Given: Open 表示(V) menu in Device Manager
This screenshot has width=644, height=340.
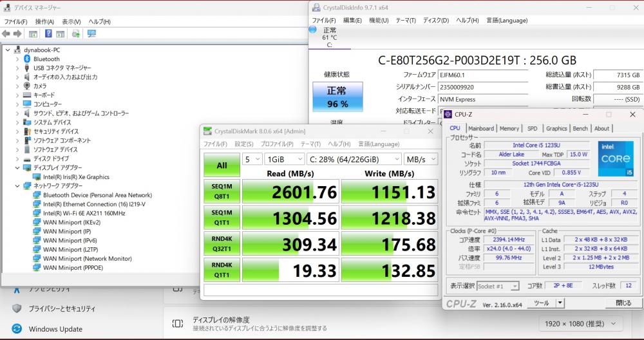Looking at the screenshot, I should [x=71, y=21].
